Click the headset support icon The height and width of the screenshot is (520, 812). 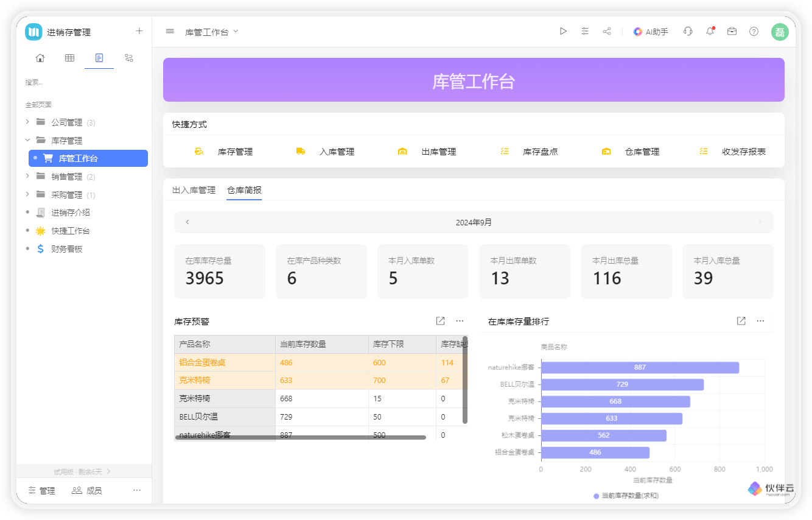pyautogui.click(x=688, y=31)
